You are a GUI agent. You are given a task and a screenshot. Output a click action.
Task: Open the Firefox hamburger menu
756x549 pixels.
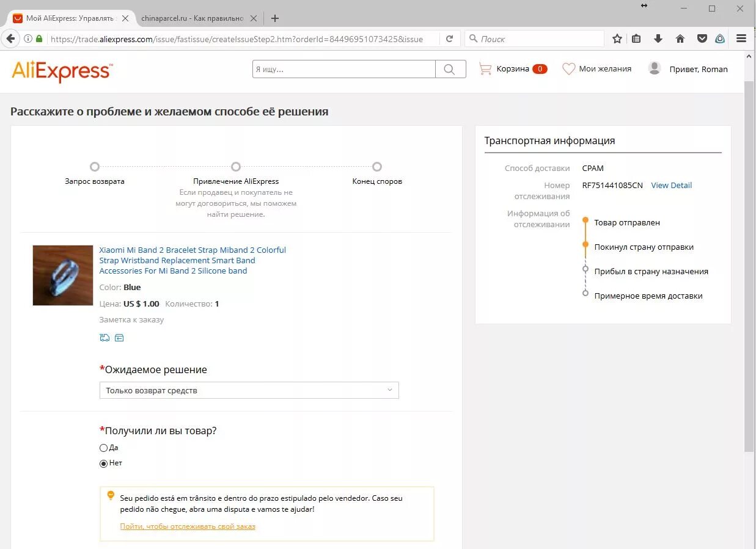[x=741, y=38]
